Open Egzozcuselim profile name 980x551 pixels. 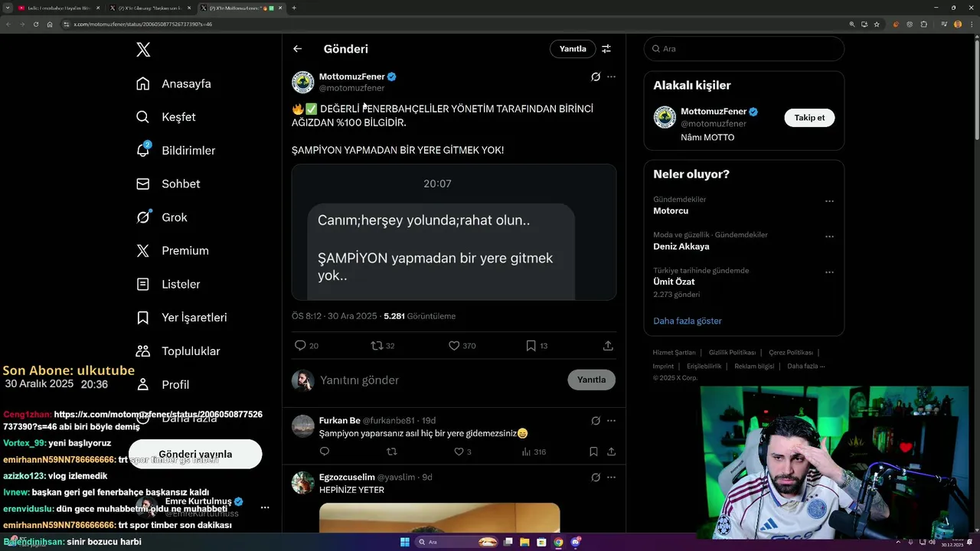347,478
